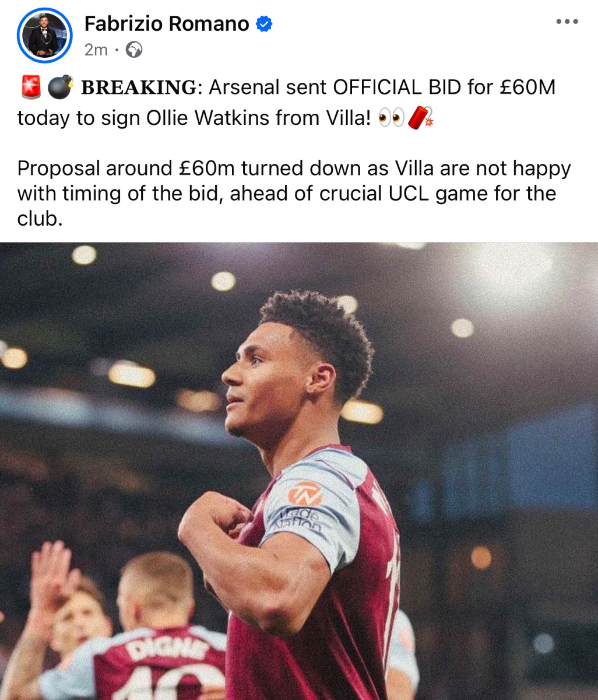Open the Fabrizio Romano name link

(167, 24)
